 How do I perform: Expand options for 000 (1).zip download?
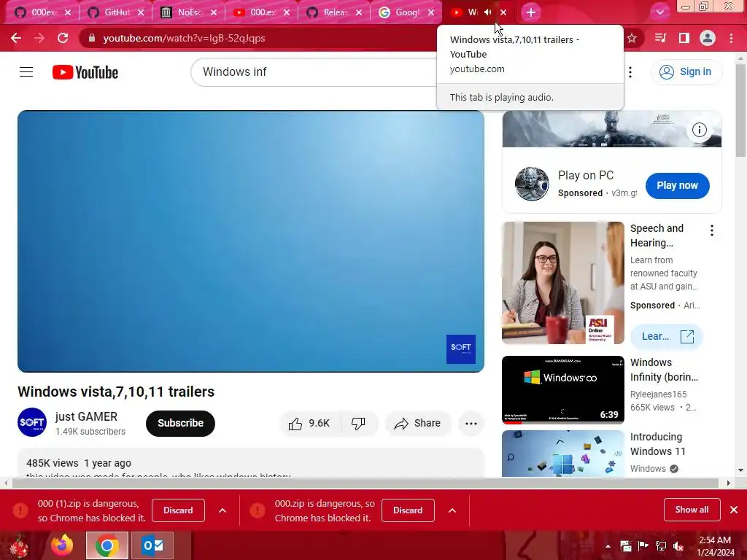pos(222,510)
